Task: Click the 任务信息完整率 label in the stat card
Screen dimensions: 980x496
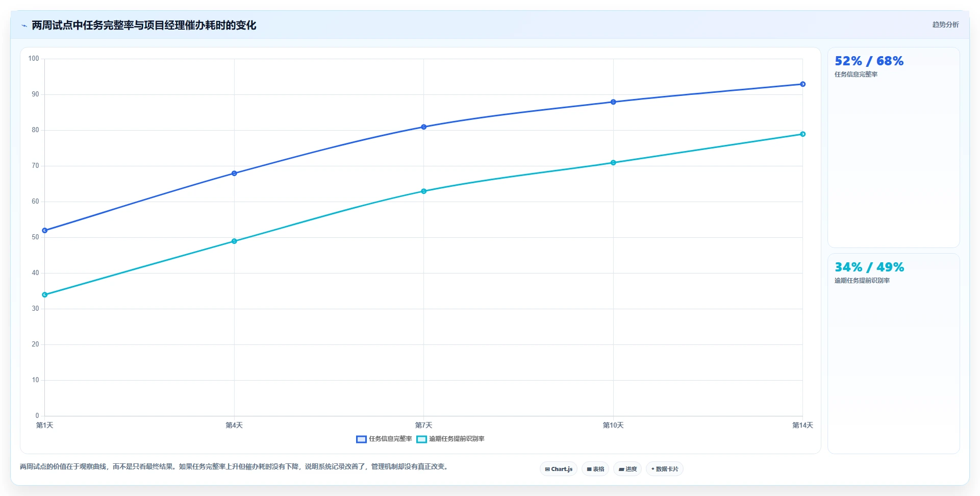Action: 856,75
